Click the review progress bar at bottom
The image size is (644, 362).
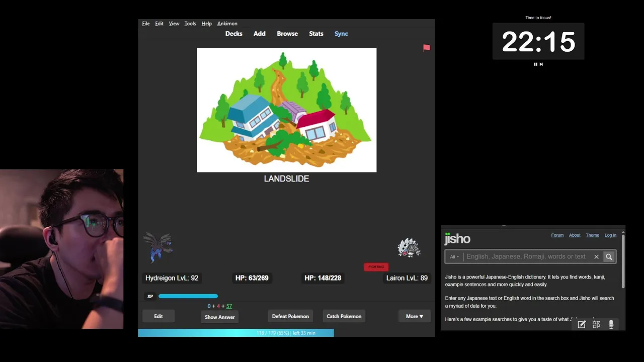pyautogui.click(x=286, y=333)
